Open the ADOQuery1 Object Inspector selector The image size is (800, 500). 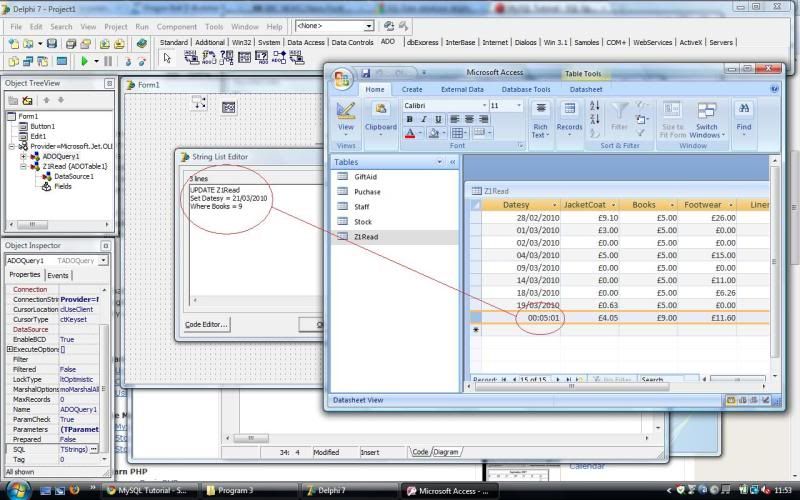[104, 261]
